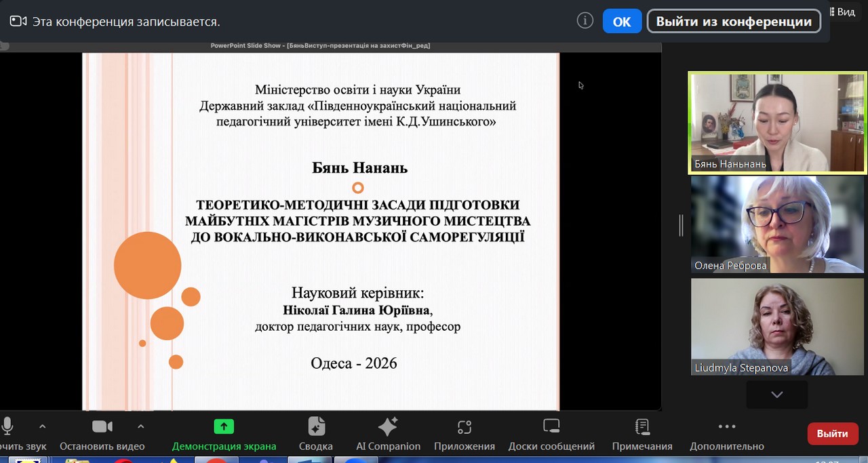Click the meeting info circle icon
868x463 pixels.
coord(585,21)
